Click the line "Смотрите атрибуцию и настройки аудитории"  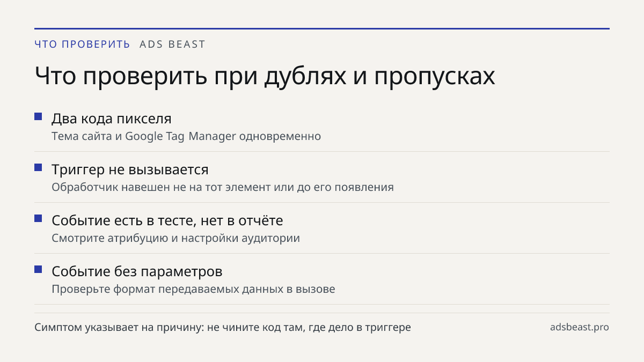176,238
